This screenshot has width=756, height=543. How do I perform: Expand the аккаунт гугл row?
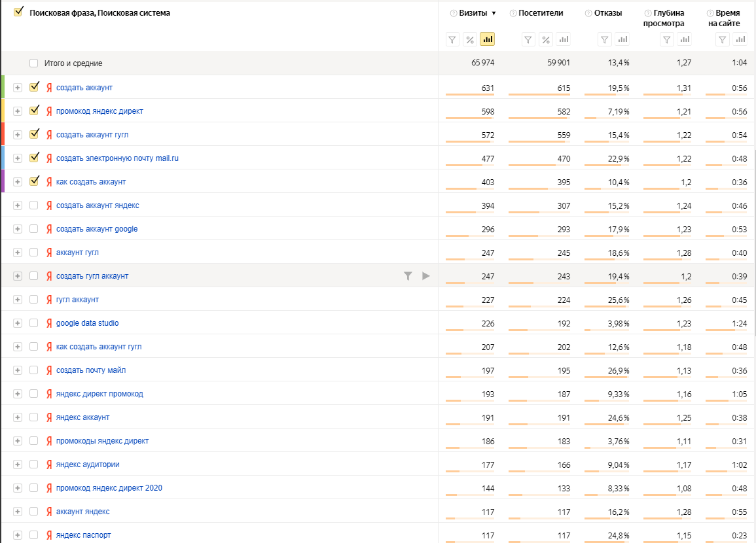pos(18,253)
